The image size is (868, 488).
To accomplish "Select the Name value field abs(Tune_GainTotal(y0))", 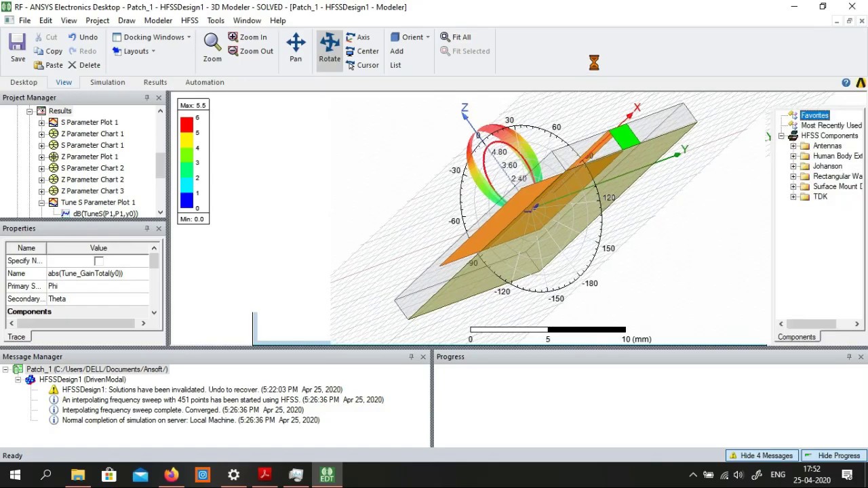I will [x=98, y=273].
